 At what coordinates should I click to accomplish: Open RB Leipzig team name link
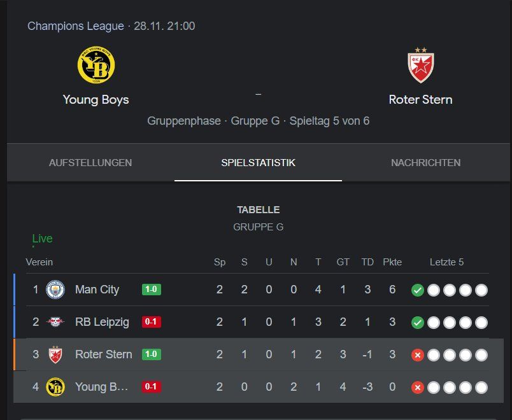102,322
